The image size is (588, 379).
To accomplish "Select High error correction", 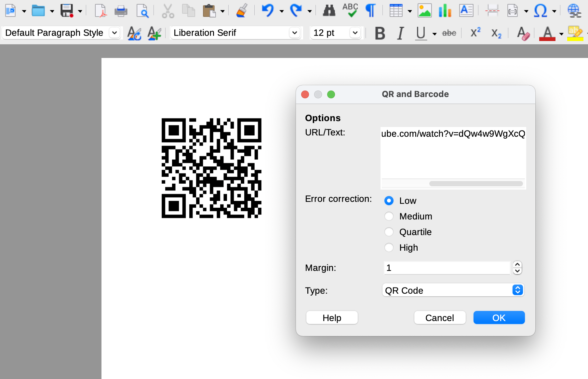I will (389, 247).
